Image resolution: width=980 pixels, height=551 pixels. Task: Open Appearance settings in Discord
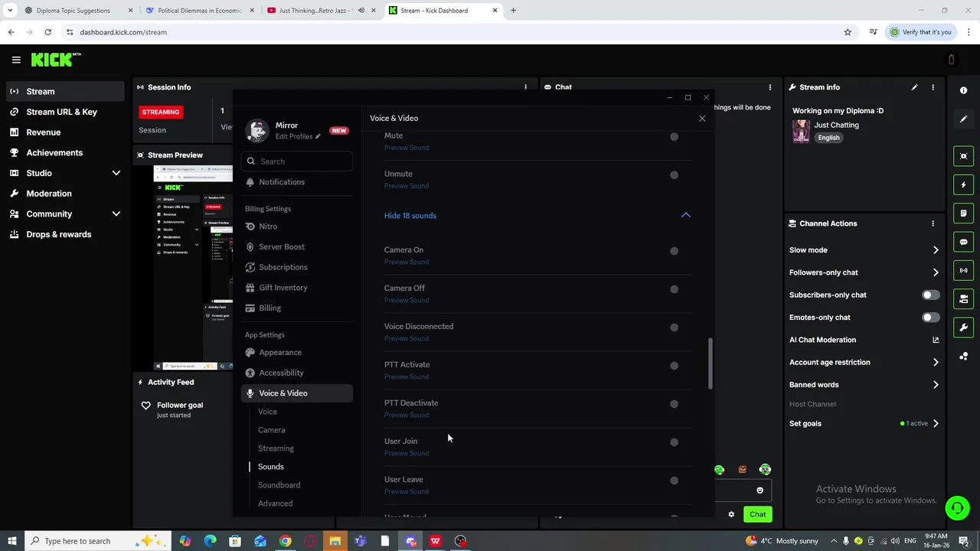coord(279,352)
